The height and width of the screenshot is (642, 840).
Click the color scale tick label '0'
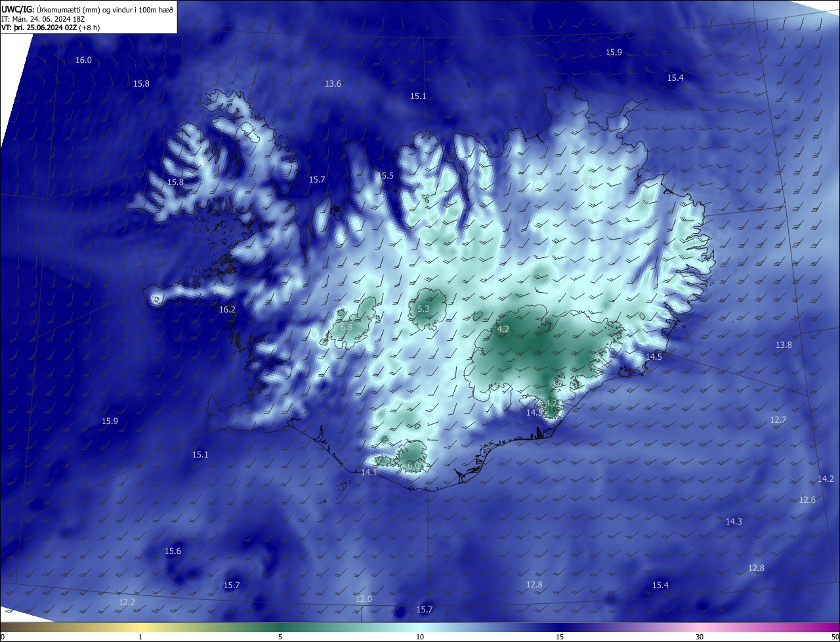(x=3, y=637)
